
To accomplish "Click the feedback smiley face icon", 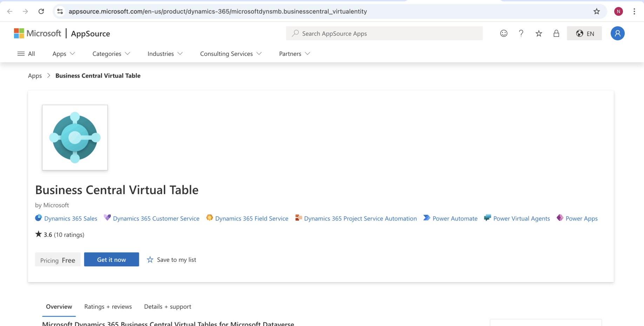I will [504, 33].
